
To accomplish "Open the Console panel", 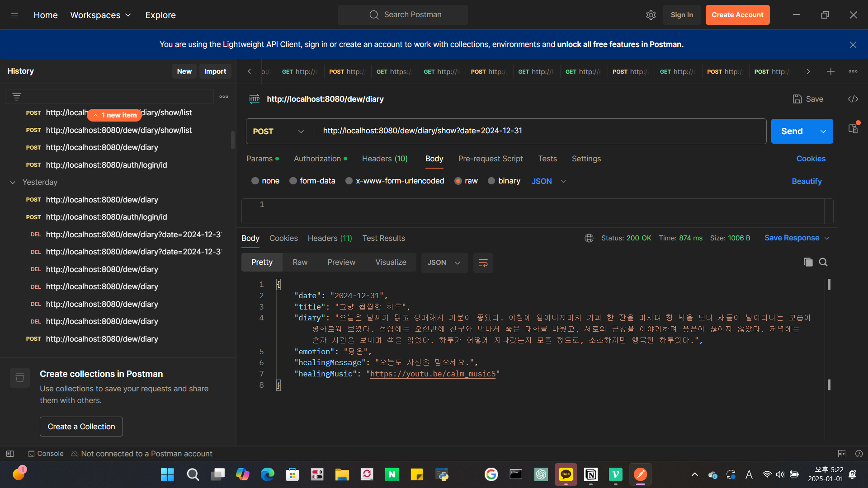I will click(46, 454).
